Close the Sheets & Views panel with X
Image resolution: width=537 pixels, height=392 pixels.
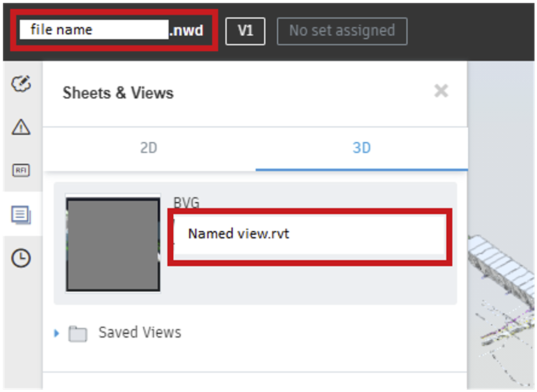(x=441, y=92)
